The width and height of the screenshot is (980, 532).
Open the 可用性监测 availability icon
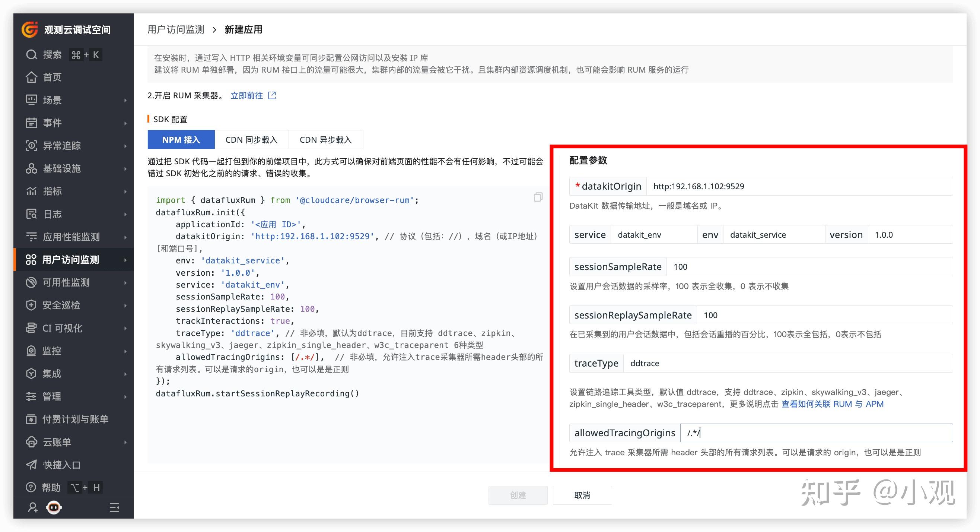point(31,282)
